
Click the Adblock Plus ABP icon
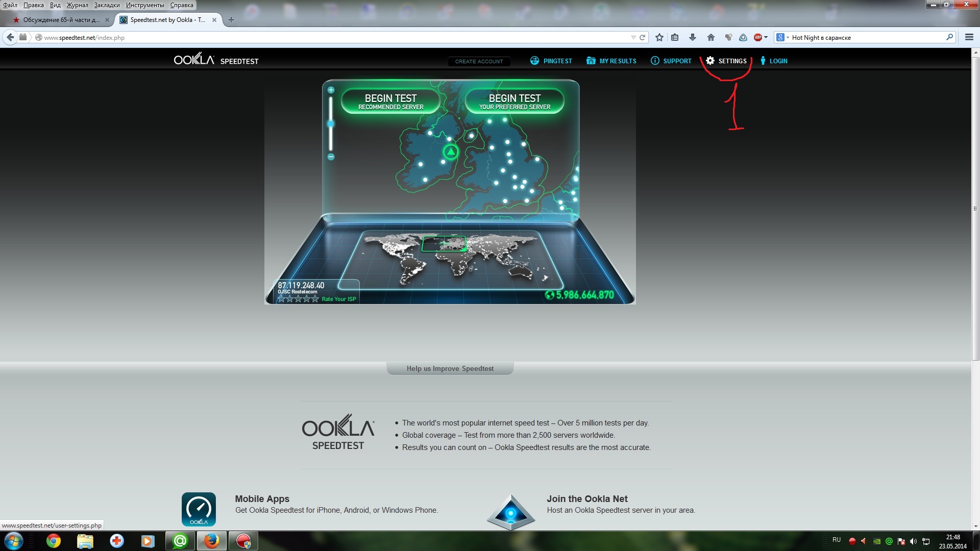(758, 37)
